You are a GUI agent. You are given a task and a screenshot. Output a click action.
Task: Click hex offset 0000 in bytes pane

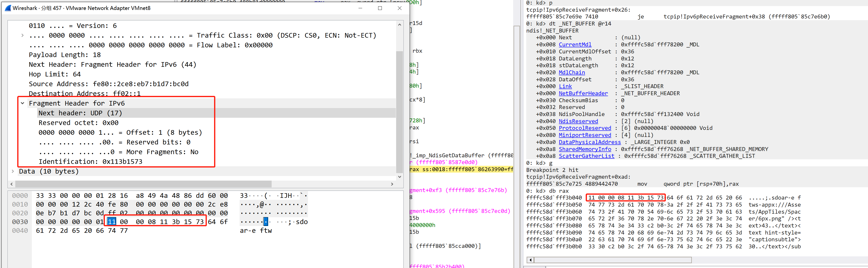coord(20,195)
